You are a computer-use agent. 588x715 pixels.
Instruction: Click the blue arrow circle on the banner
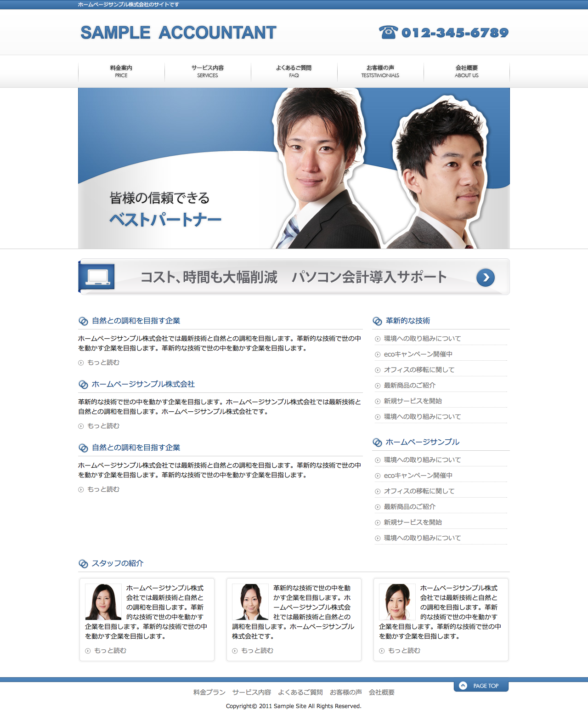pos(486,278)
